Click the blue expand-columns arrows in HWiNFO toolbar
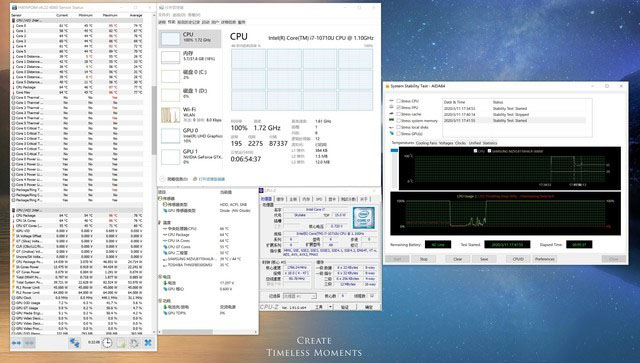Image resolution: width=640 pixels, height=363 pixels. (x=16, y=343)
